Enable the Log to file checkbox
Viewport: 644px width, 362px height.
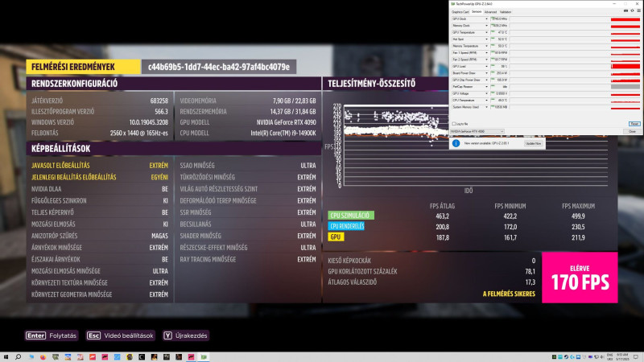[x=454, y=124]
